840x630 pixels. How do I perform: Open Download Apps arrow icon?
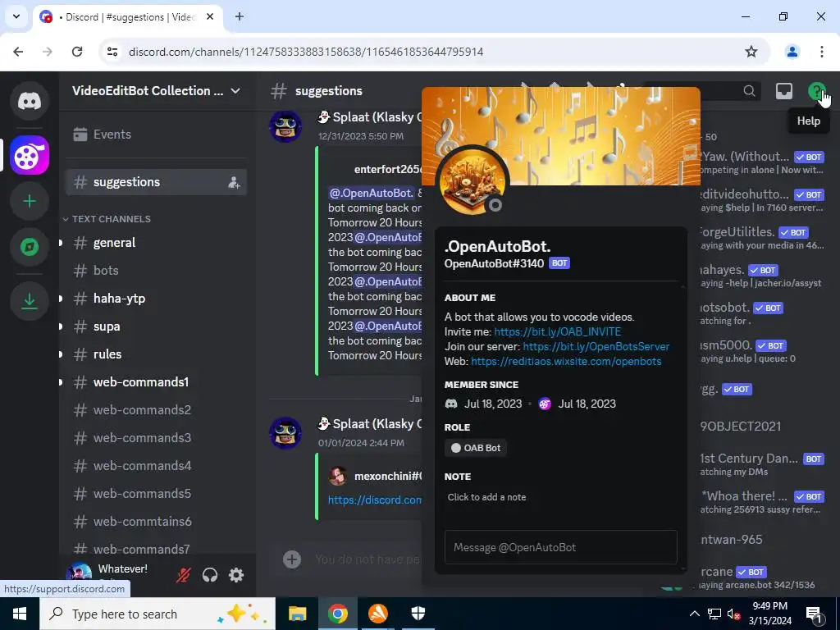(x=30, y=301)
